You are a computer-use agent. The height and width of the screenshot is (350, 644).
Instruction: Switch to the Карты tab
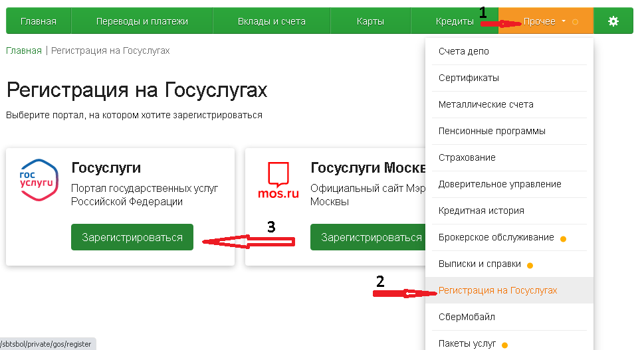coord(370,21)
